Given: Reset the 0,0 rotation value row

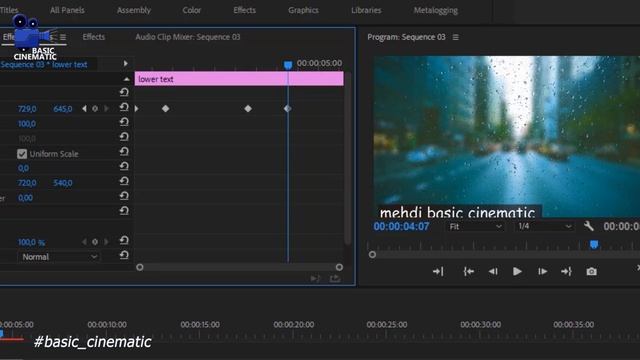Looking at the screenshot, I should [124, 167].
